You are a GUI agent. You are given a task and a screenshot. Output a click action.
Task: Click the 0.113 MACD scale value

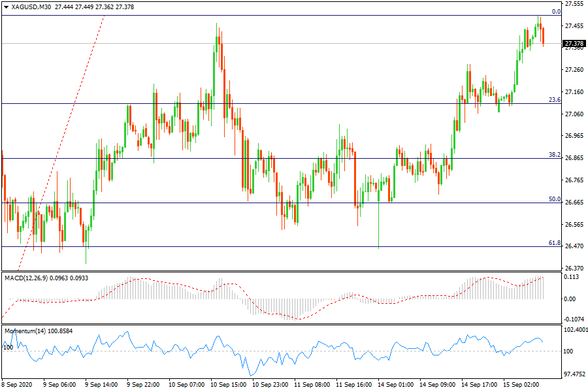click(x=573, y=277)
